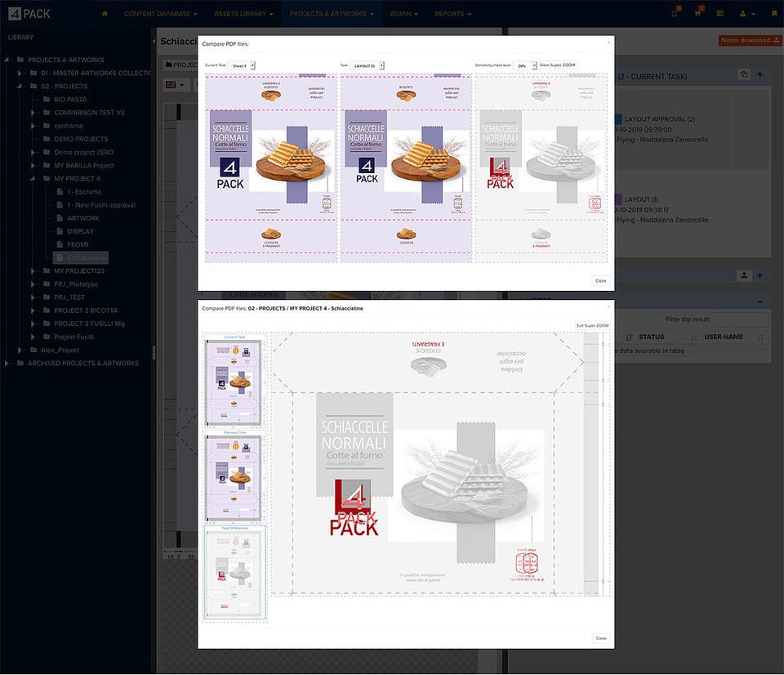Click the plus icon next to upload icon

[x=760, y=275]
